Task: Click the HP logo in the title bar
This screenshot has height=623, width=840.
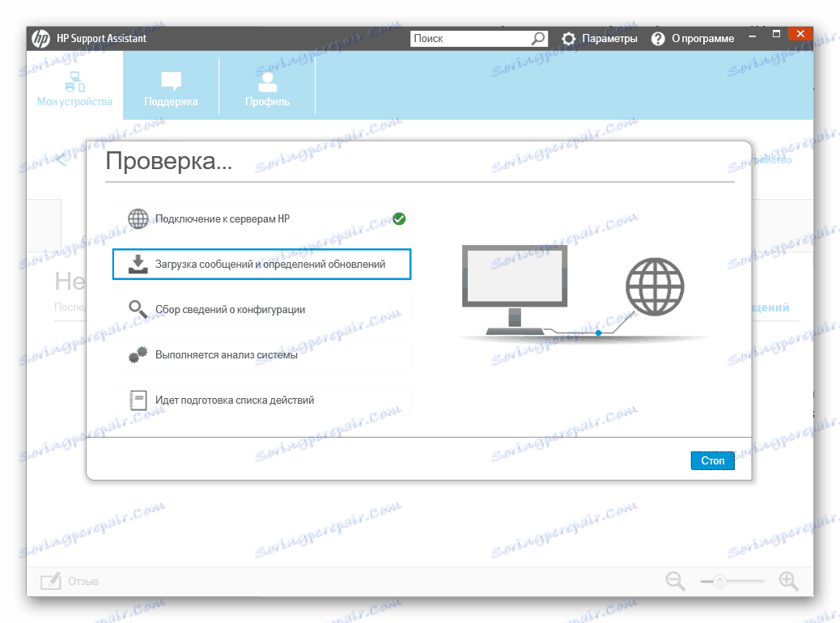Action: coord(40,37)
